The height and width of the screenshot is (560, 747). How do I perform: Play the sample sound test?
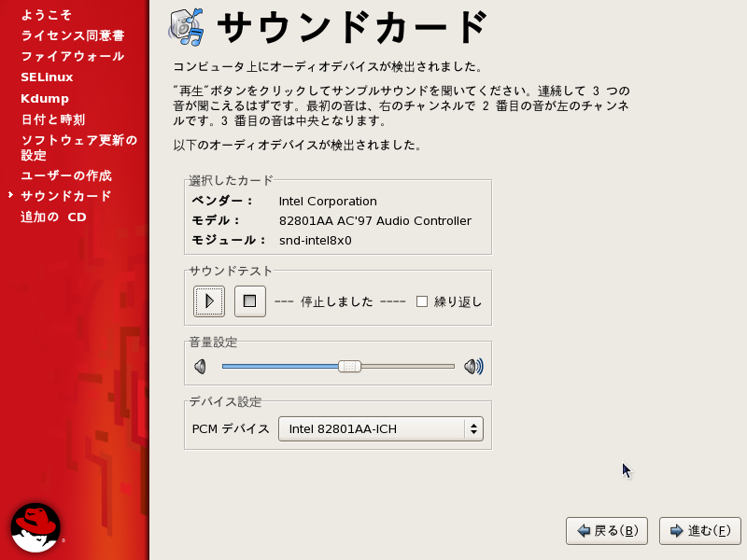point(209,301)
